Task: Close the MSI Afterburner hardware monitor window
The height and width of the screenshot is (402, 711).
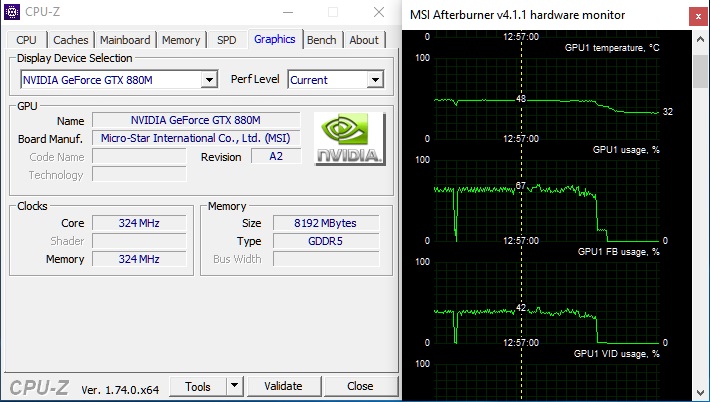Action: pos(698,17)
